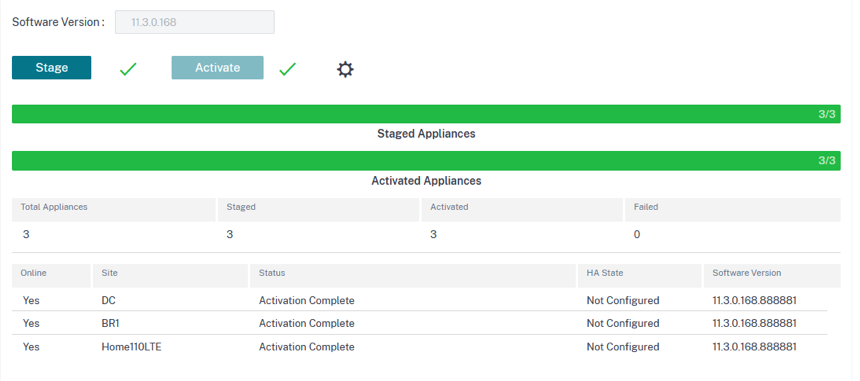Click Not Configured HA state for BR1
The width and height of the screenshot is (860, 381).
[623, 323]
